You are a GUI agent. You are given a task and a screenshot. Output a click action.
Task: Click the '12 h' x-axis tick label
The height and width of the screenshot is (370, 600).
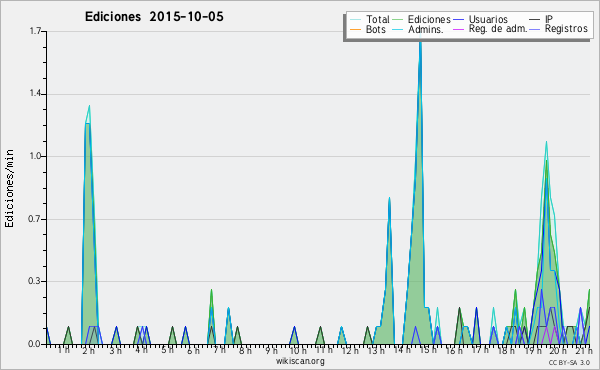pyautogui.click(x=350, y=350)
